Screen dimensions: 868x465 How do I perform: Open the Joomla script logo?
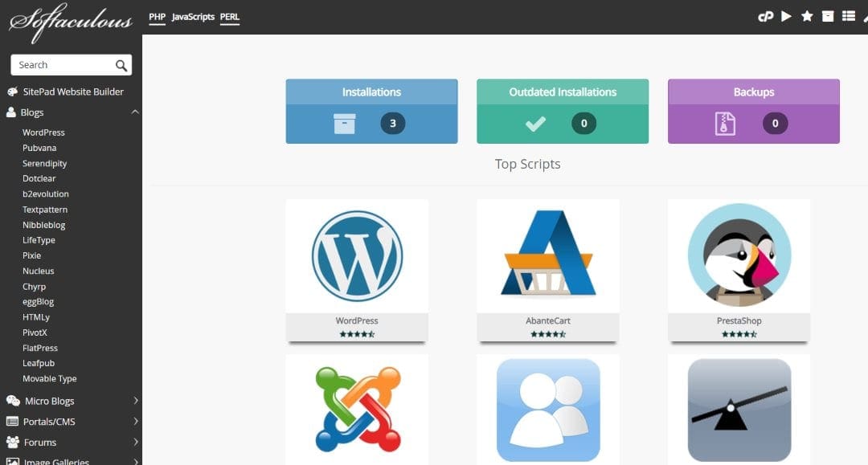tap(358, 409)
